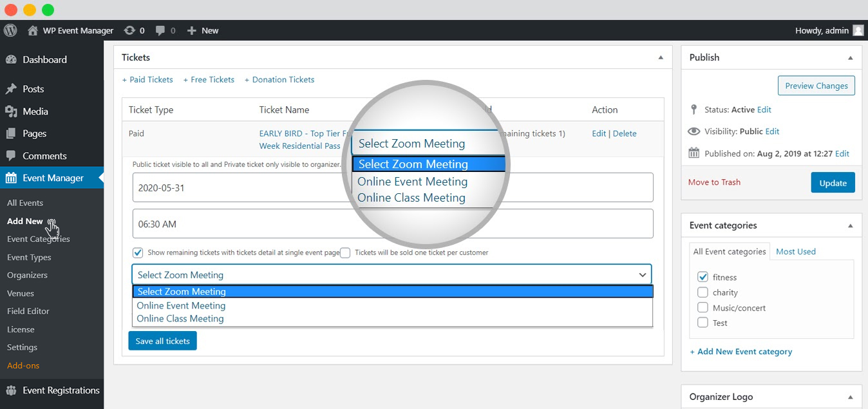868x409 pixels.
Task: Choose Online Class Meeting option
Action: pos(392,319)
